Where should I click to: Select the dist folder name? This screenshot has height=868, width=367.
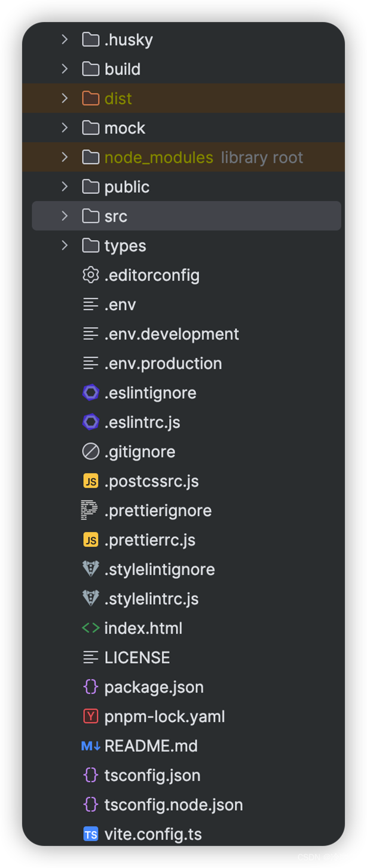[118, 99]
